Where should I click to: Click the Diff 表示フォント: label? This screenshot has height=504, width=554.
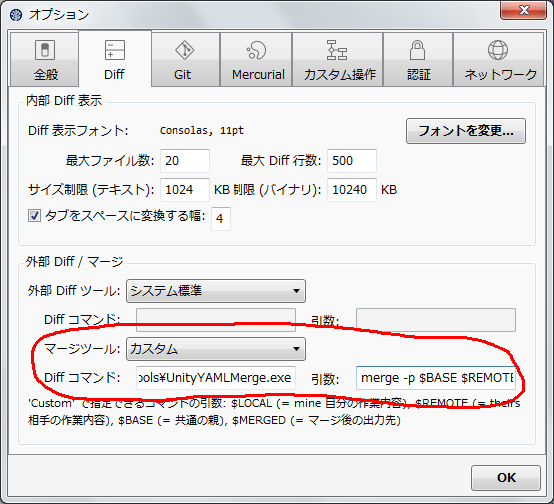pyautogui.click(x=78, y=131)
